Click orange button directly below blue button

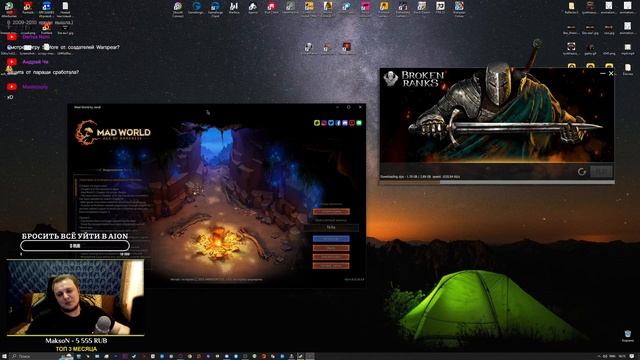point(331,248)
